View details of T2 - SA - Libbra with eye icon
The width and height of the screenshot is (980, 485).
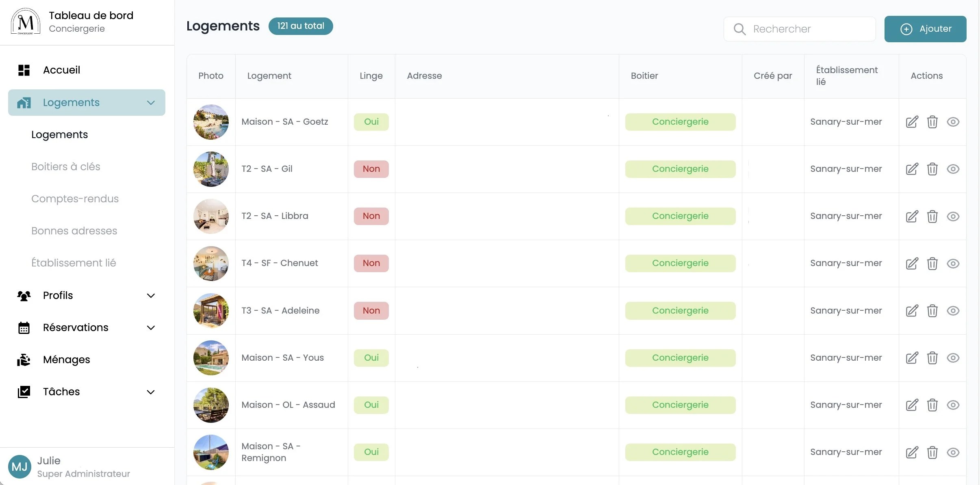(953, 217)
